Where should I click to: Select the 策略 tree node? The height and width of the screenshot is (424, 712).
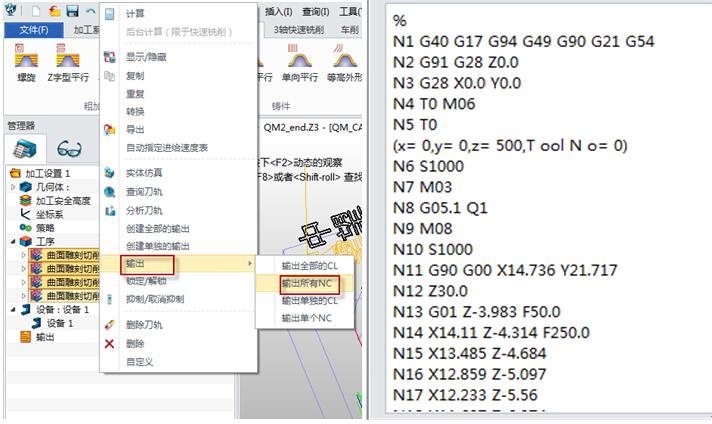[45, 228]
